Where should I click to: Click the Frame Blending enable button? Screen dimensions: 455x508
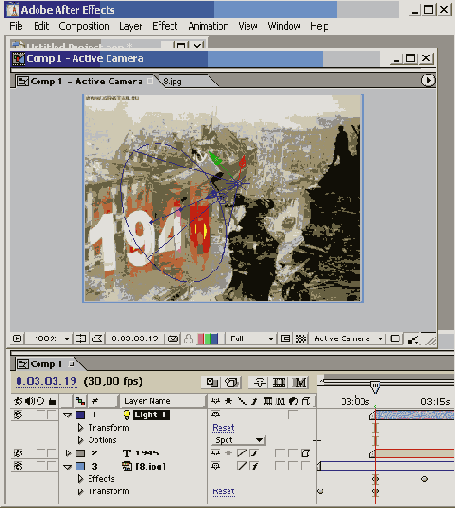[x=279, y=382]
